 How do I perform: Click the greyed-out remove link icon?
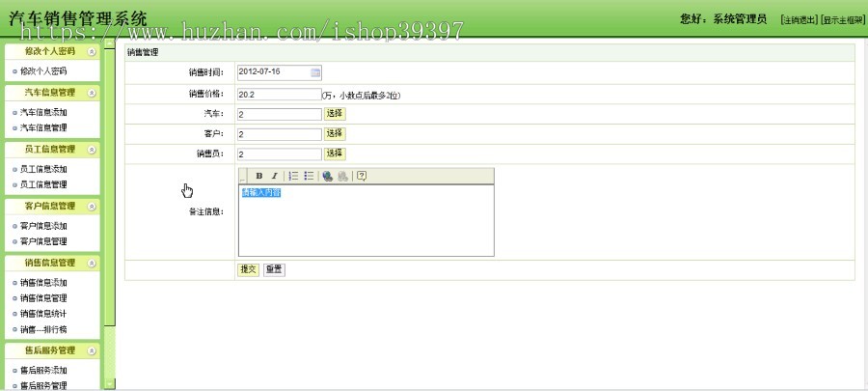pos(343,176)
